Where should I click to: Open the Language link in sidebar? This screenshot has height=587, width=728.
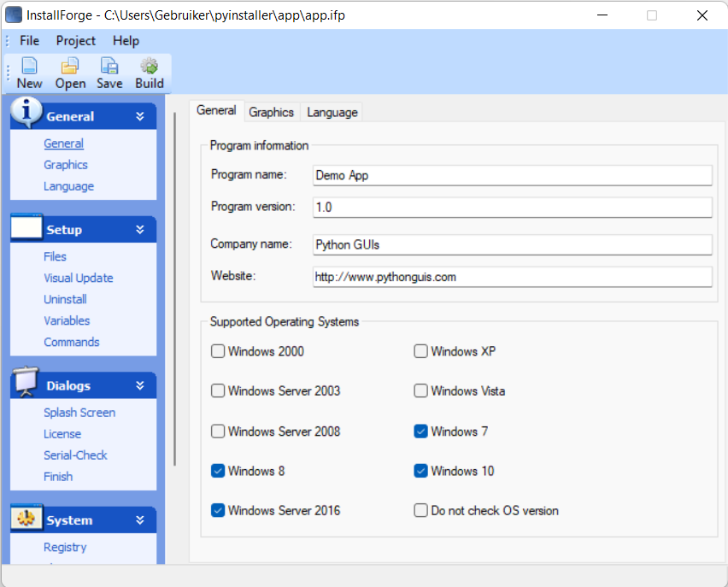[68, 186]
